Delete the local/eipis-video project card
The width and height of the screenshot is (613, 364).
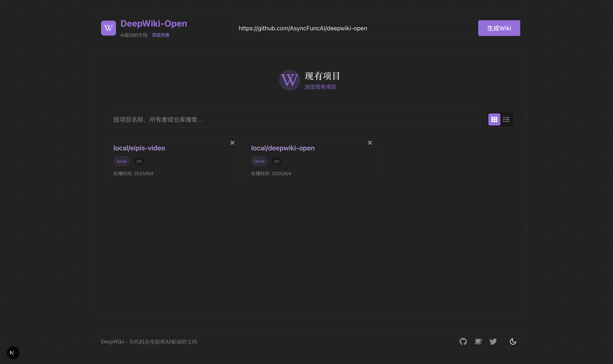tap(232, 143)
